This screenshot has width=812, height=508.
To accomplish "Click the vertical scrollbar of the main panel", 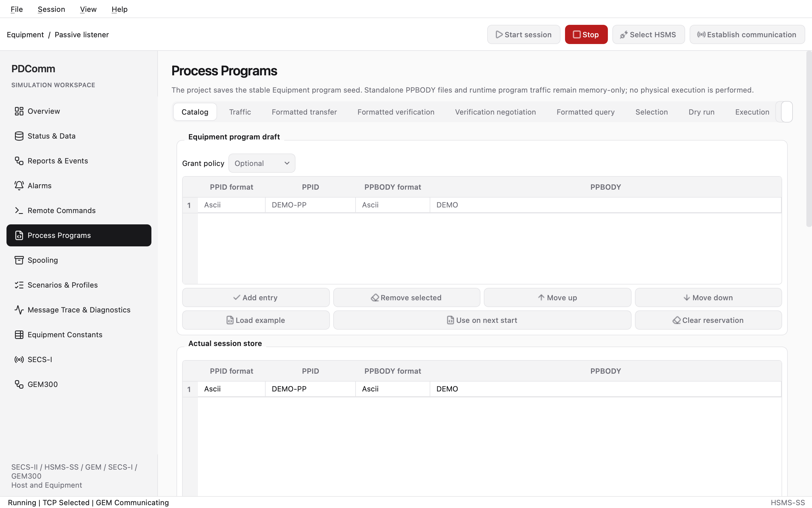I will (809, 139).
